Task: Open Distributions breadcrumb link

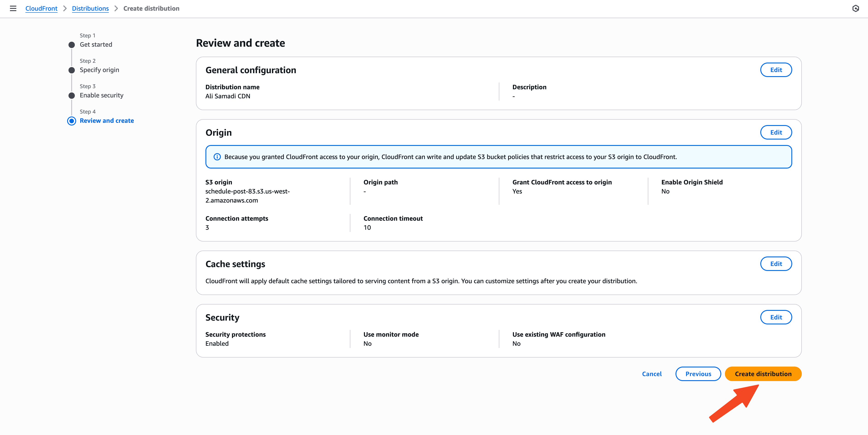Action: click(x=90, y=8)
